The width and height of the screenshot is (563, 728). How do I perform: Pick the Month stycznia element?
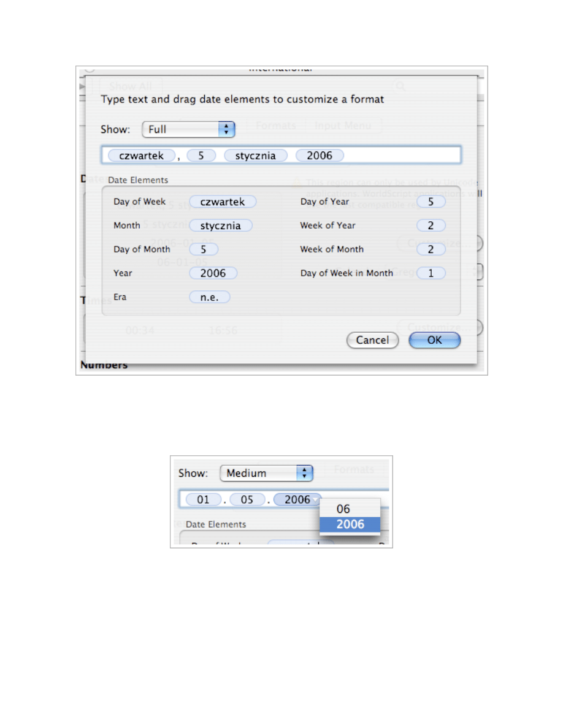(221, 226)
